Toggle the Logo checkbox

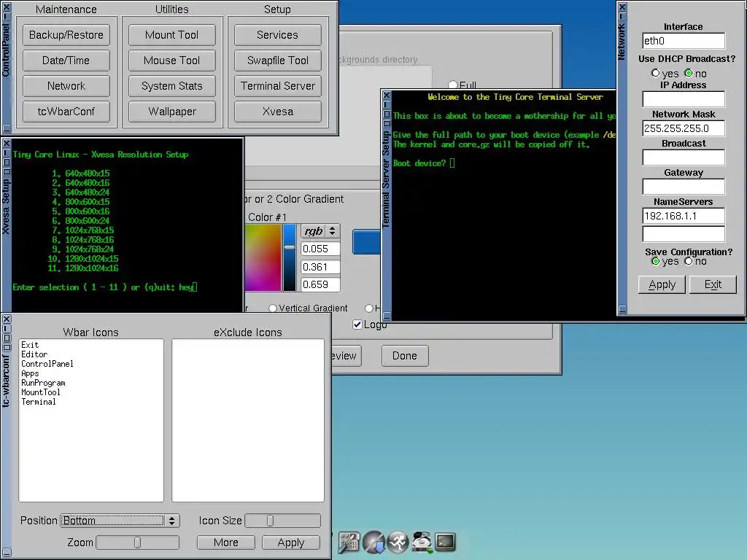click(357, 324)
